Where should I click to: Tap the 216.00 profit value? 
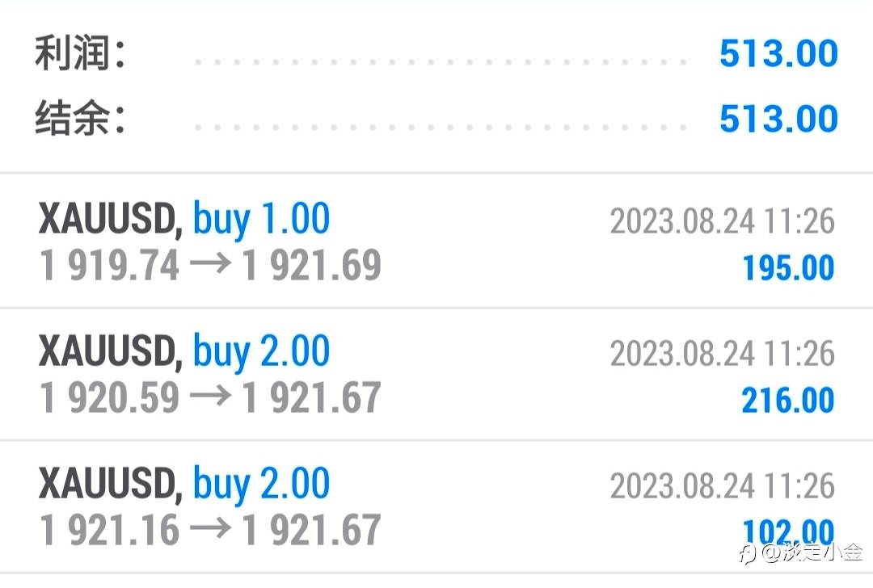click(x=788, y=400)
